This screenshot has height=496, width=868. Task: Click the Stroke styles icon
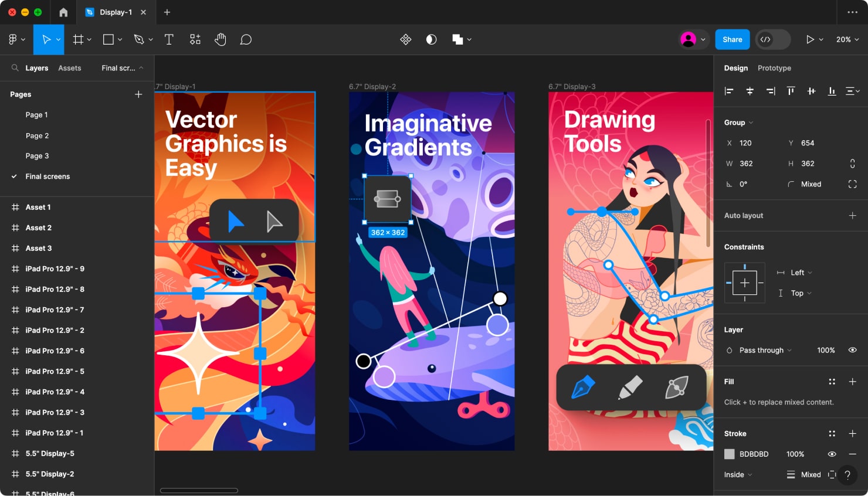(x=832, y=434)
